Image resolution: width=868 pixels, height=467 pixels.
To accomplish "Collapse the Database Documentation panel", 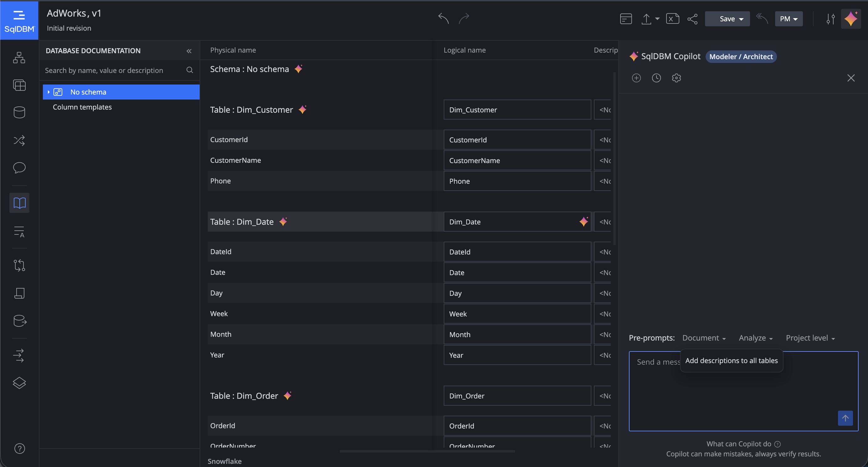I will pyautogui.click(x=189, y=51).
